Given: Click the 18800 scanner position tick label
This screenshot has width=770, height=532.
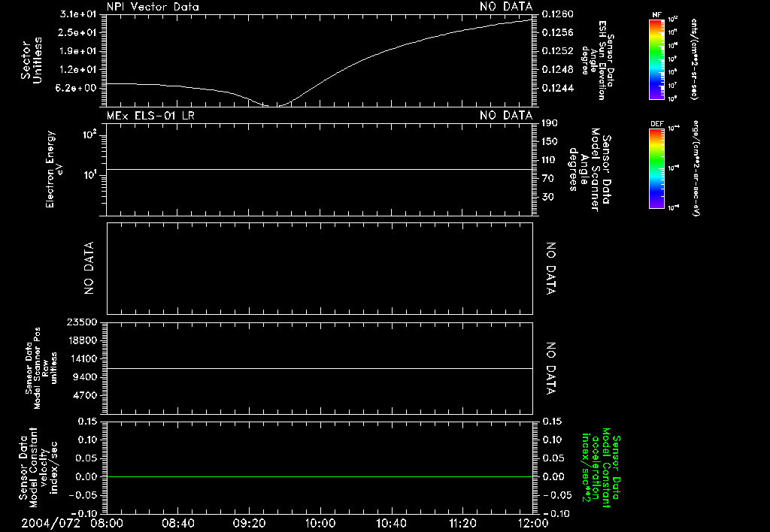Looking at the screenshot, I should tap(81, 340).
